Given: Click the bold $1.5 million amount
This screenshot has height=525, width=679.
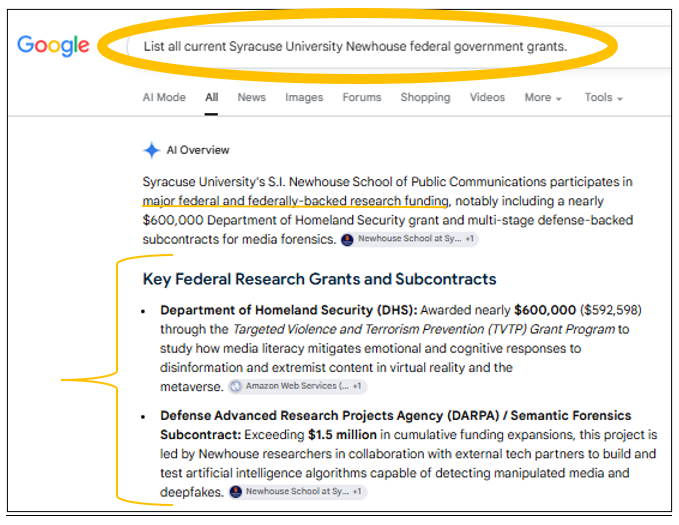Looking at the screenshot, I should click(x=342, y=435).
